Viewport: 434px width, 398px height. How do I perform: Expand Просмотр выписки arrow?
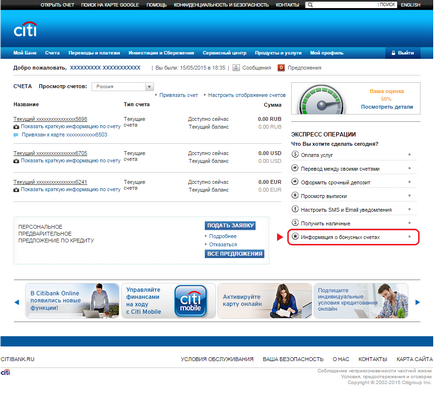pyautogui.click(x=410, y=196)
